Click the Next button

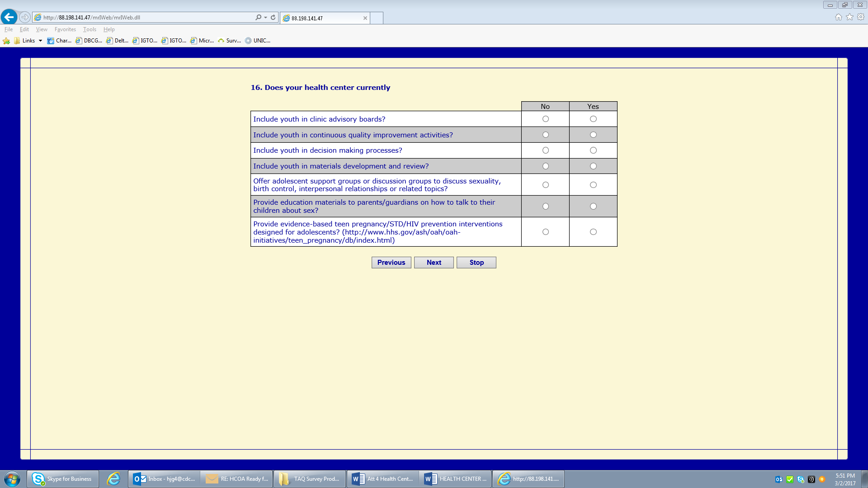(x=434, y=263)
